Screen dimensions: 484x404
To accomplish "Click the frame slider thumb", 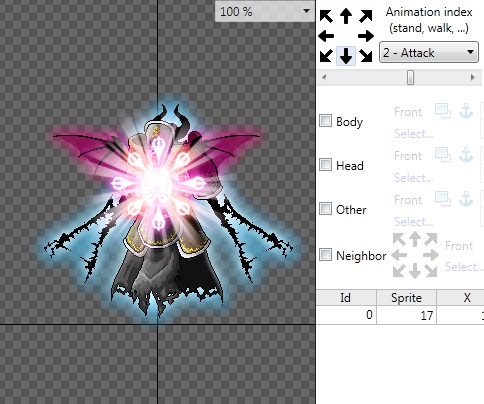I will [411, 78].
